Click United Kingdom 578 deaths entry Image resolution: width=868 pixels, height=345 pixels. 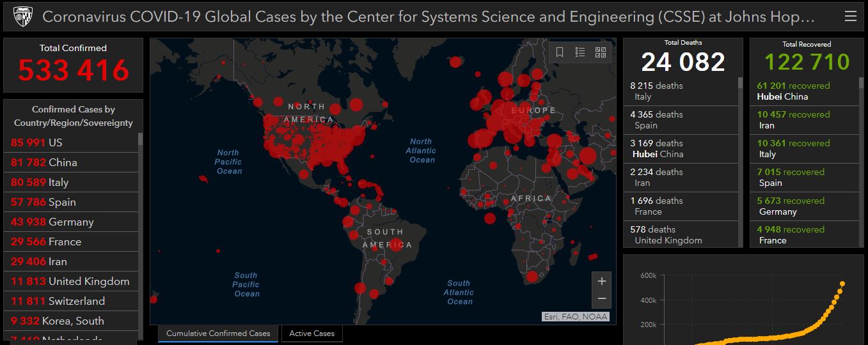tap(681, 235)
